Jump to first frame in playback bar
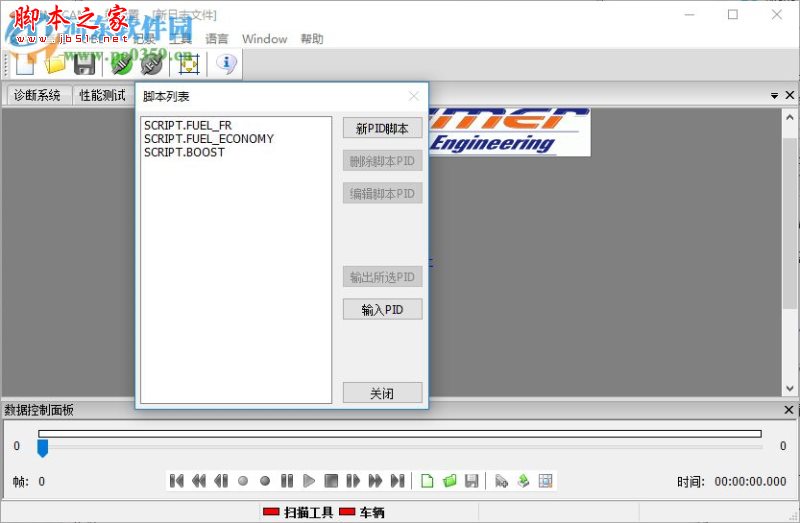800x523 pixels. click(x=177, y=481)
